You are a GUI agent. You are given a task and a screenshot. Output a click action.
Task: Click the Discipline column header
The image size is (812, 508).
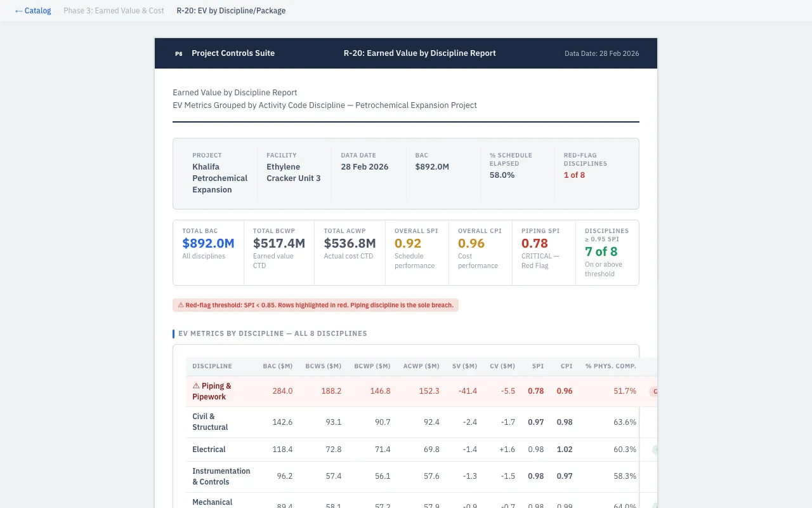tap(212, 366)
